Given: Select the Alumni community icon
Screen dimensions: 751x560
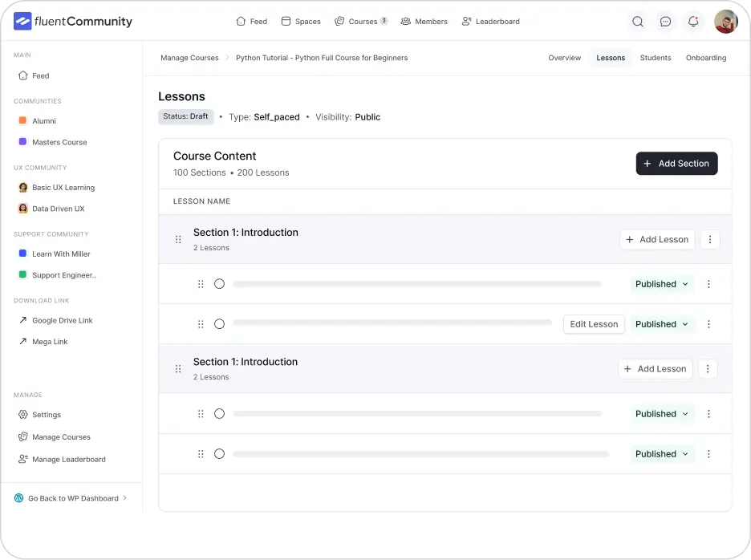Looking at the screenshot, I should click(x=22, y=120).
